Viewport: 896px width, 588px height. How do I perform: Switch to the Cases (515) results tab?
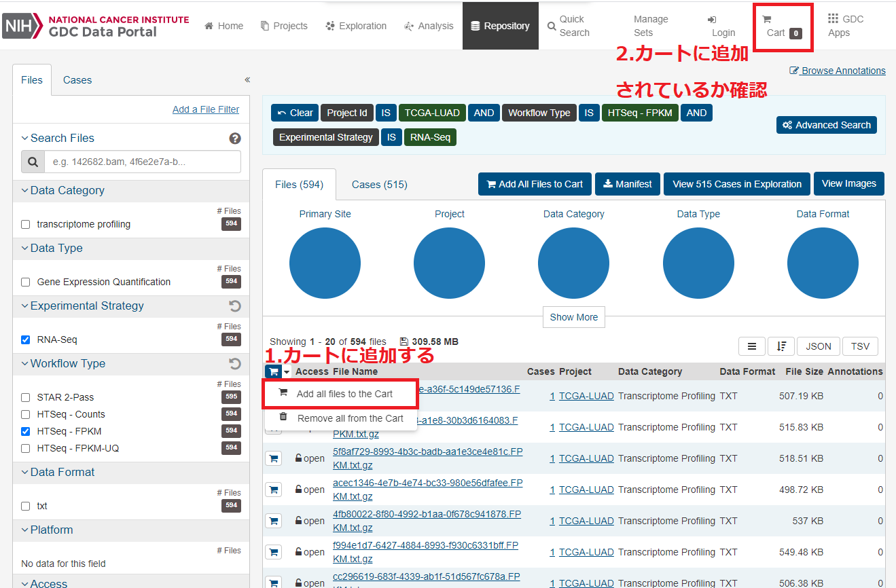[x=380, y=184]
